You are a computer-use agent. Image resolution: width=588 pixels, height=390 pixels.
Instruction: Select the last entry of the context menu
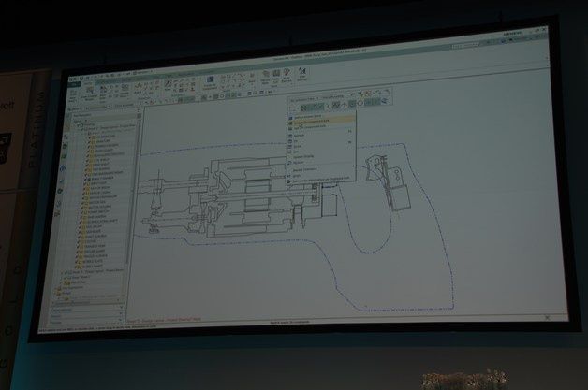pos(322,180)
